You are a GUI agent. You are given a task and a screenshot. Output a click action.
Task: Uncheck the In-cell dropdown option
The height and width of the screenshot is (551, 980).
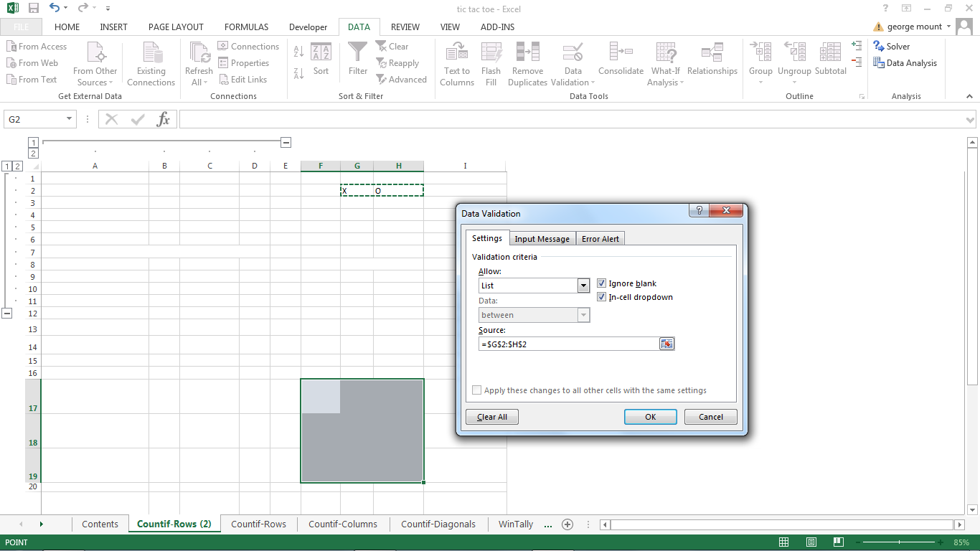pyautogui.click(x=602, y=297)
